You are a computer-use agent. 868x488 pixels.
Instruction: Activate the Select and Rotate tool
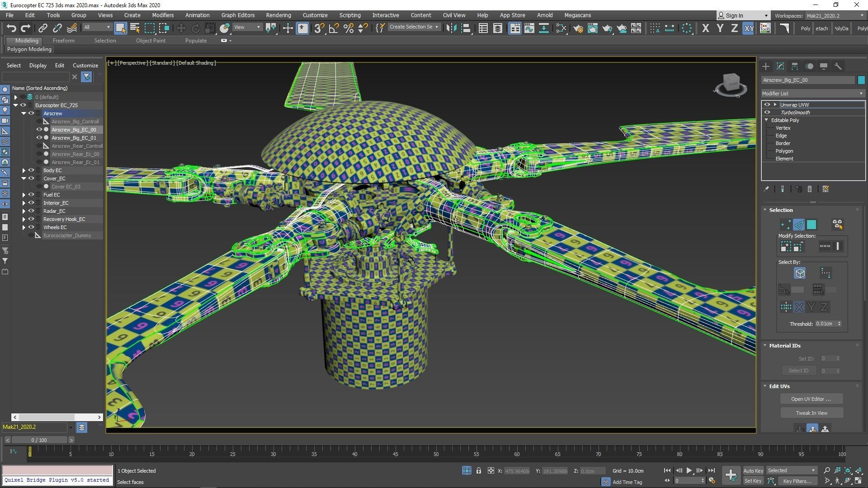pos(195,28)
